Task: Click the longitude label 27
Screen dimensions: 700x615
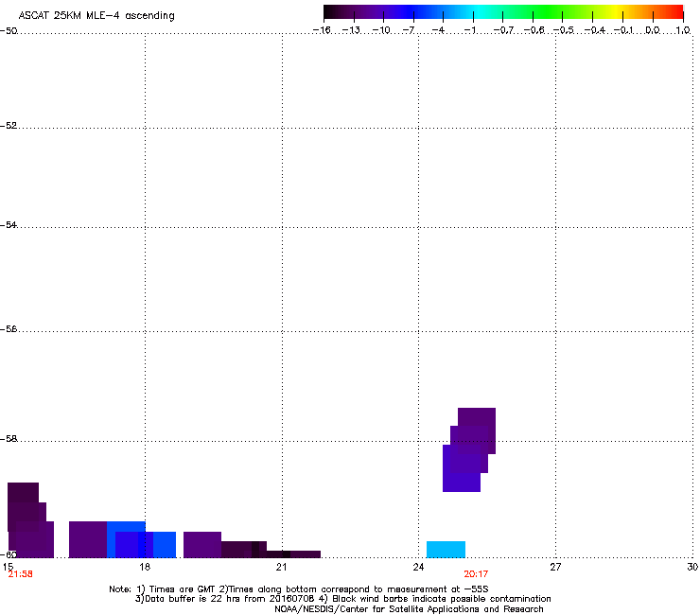Action: coord(555,567)
